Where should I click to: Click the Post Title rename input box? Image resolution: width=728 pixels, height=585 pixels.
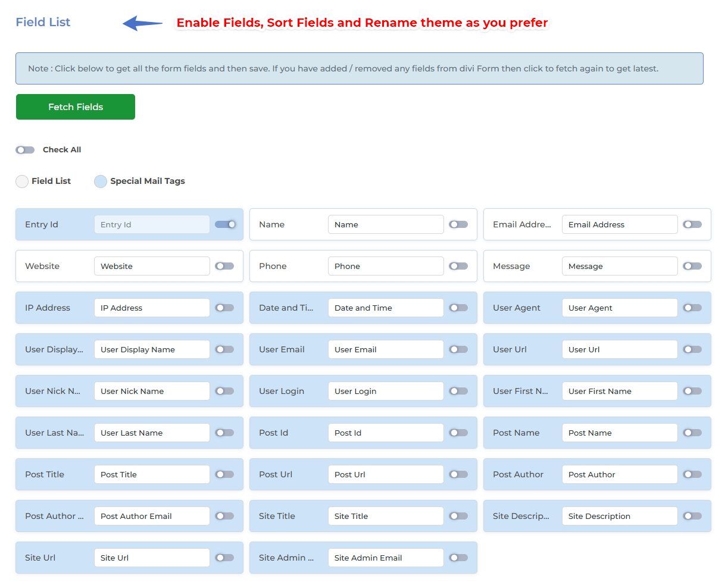coord(152,474)
